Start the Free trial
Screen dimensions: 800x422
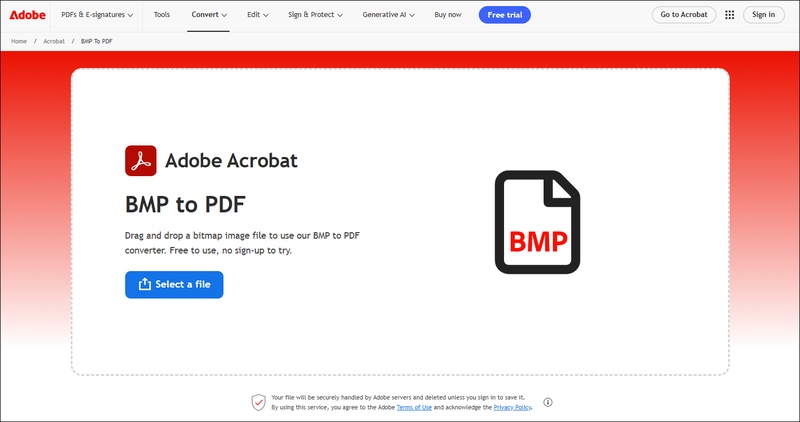click(505, 15)
